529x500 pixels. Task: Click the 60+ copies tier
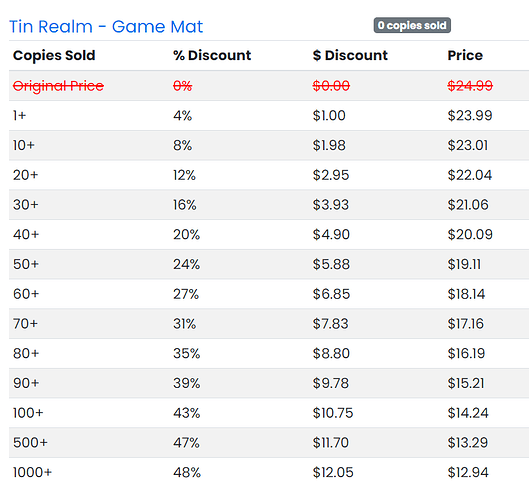coord(26,294)
